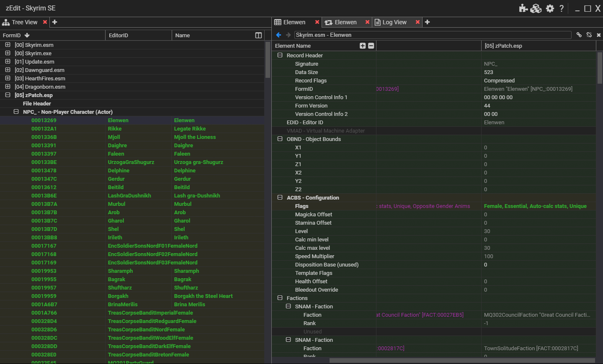This screenshot has height=364, width=603.
Task: Collapse the zPatch.esp plugin node
Action: [x=8, y=95]
